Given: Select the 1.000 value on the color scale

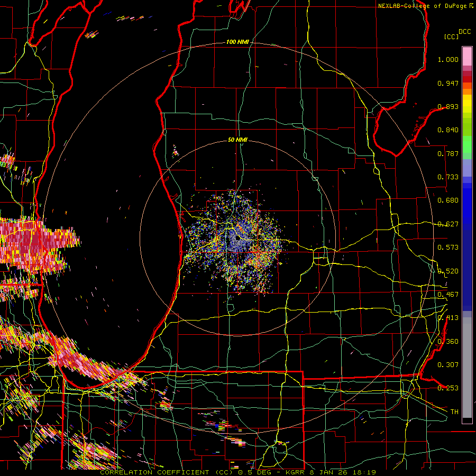Looking at the screenshot, I should pyautogui.click(x=448, y=59).
